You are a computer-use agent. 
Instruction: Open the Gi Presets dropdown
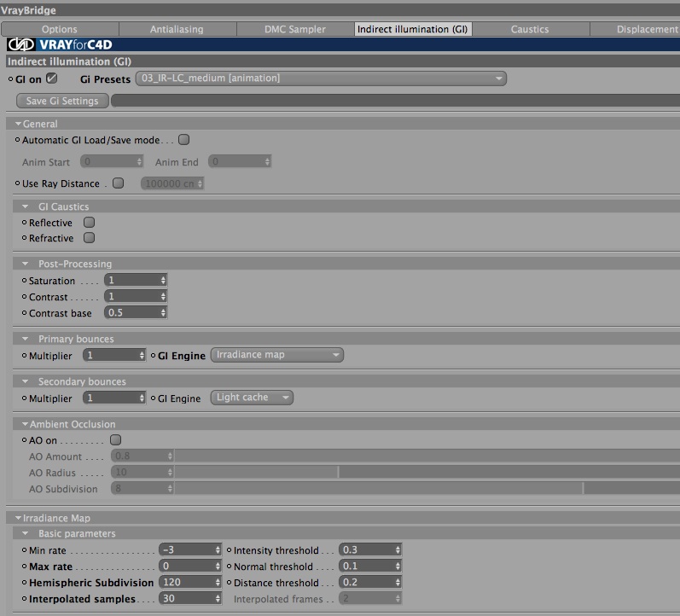pos(321,78)
